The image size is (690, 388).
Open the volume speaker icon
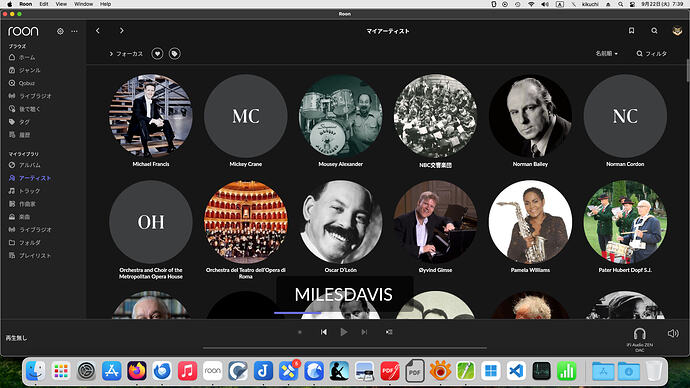(x=673, y=333)
